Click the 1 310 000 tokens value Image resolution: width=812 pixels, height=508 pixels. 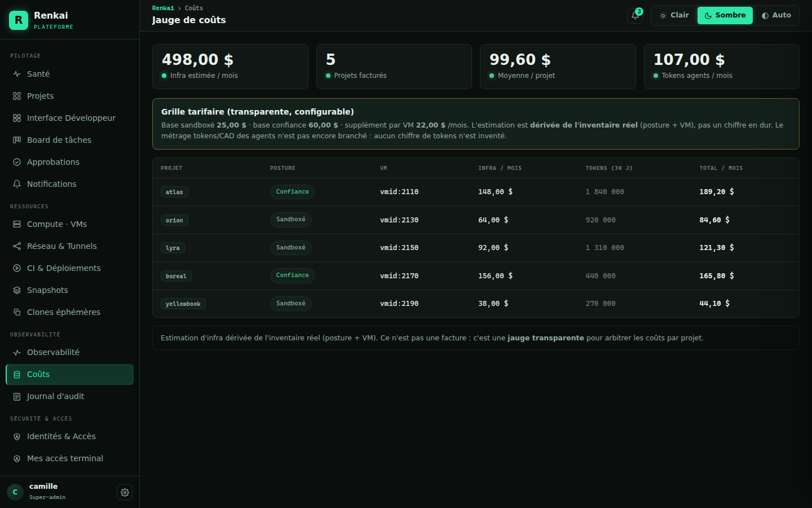point(604,248)
